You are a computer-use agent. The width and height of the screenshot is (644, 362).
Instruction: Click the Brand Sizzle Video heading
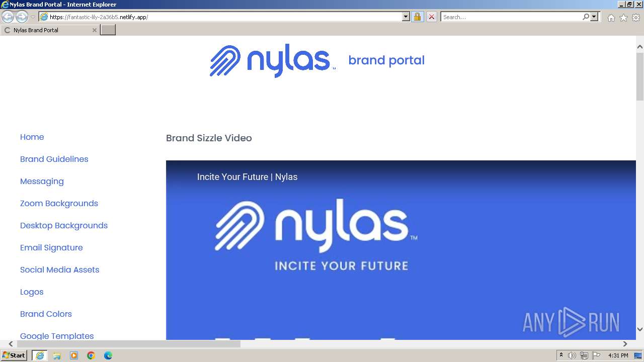tap(209, 138)
